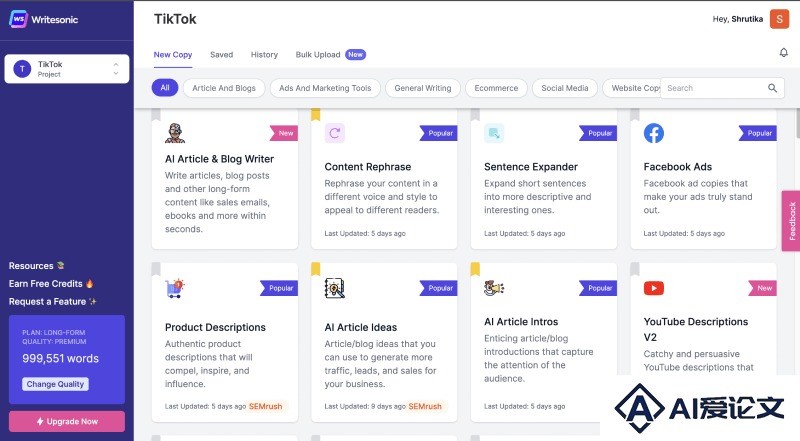Toggle bookmark on Facebook Ads card
The width and height of the screenshot is (800, 441).
(635, 115)
